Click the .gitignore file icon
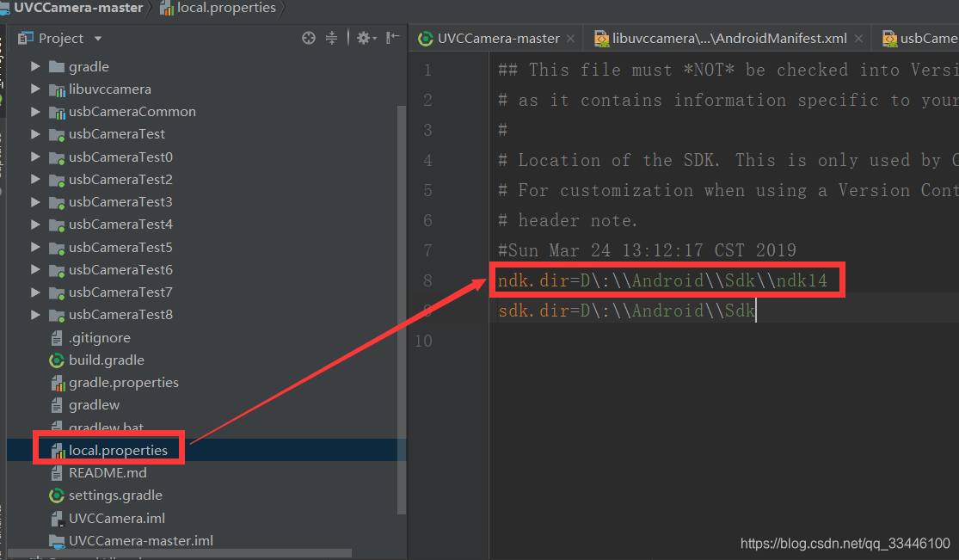 pos(57,338)
